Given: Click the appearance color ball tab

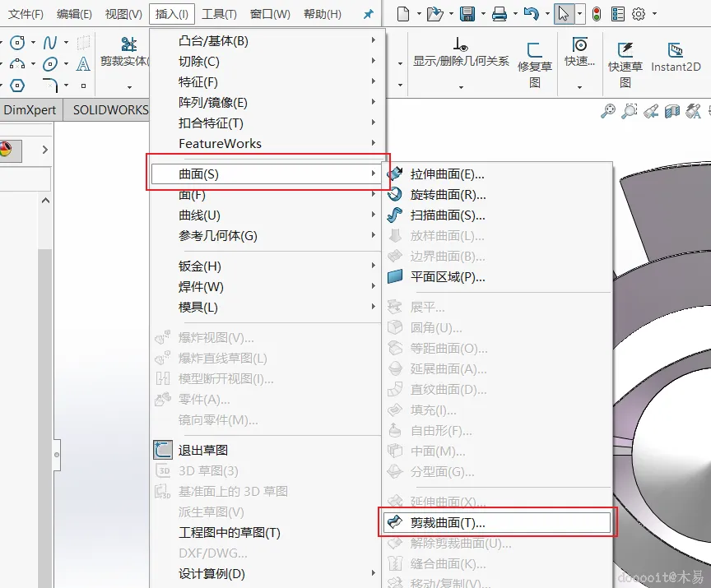Looking at the screenshot, I should (x=7, y=150).
